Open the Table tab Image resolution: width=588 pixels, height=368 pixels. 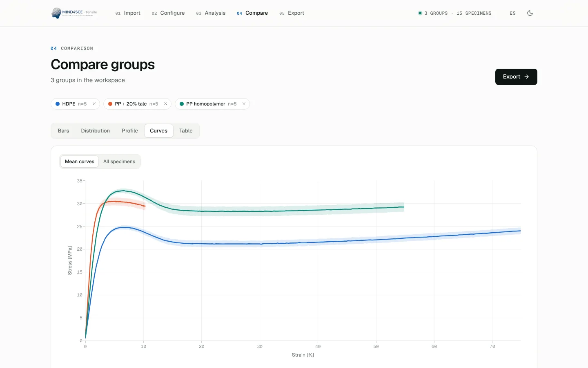click(186, 131)
